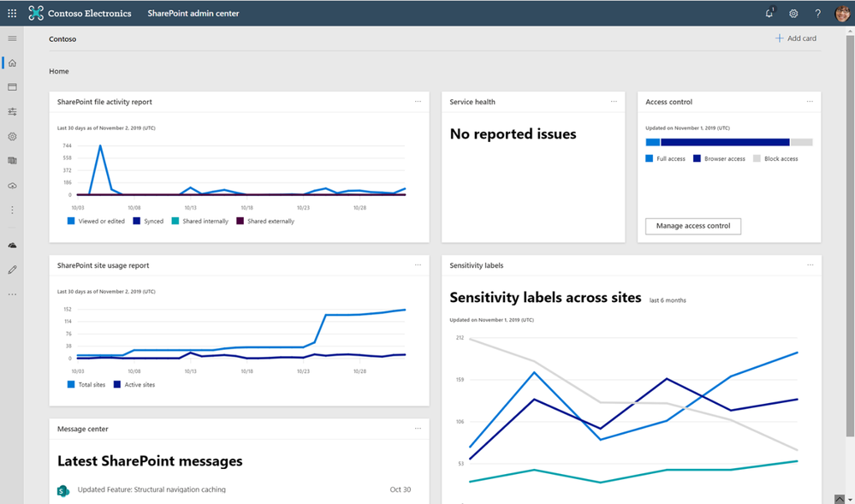Click the pencil customize navigation icon
Viewport: 855px width, 504px height.
[12, 270]
